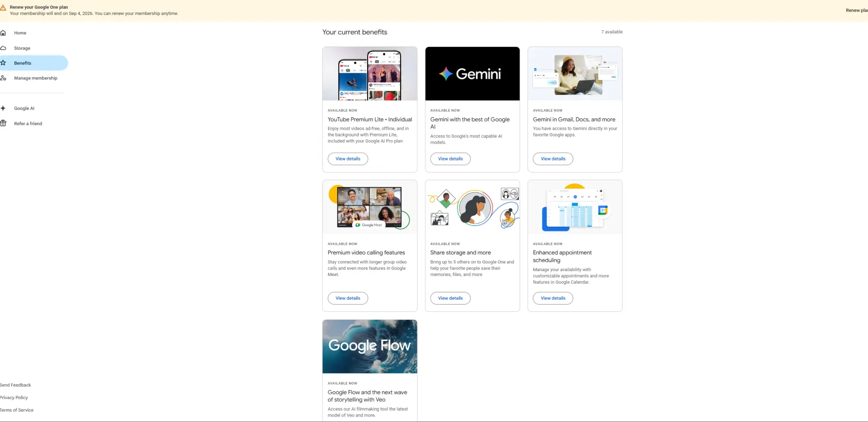Image resolution: width=868 pixels, height=422 pixels.
Task: Click the 'Gemini with the best of Google AI' title
Action: pyautogui.click(x=470, y=123)
